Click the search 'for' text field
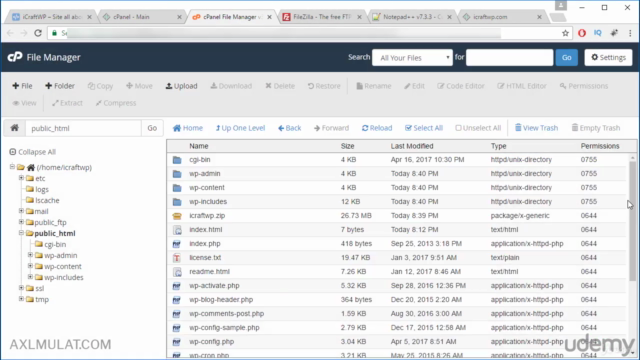Viewport: 640px width, 360px height. [509, 58]
